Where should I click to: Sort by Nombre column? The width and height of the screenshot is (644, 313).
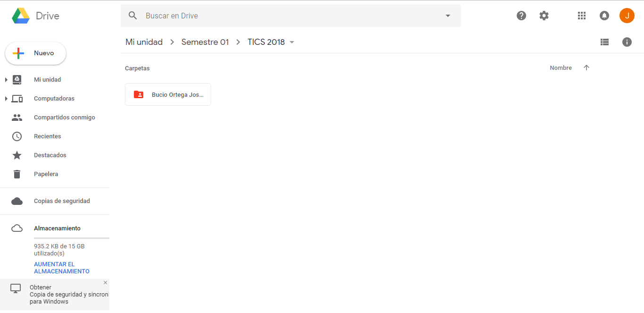[561, 68]
